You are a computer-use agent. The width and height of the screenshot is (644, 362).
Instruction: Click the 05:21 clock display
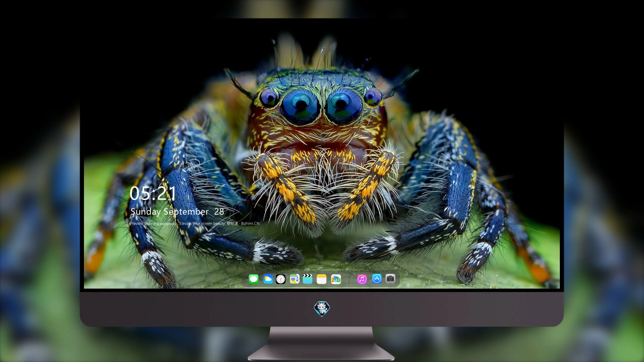[153, 193]
